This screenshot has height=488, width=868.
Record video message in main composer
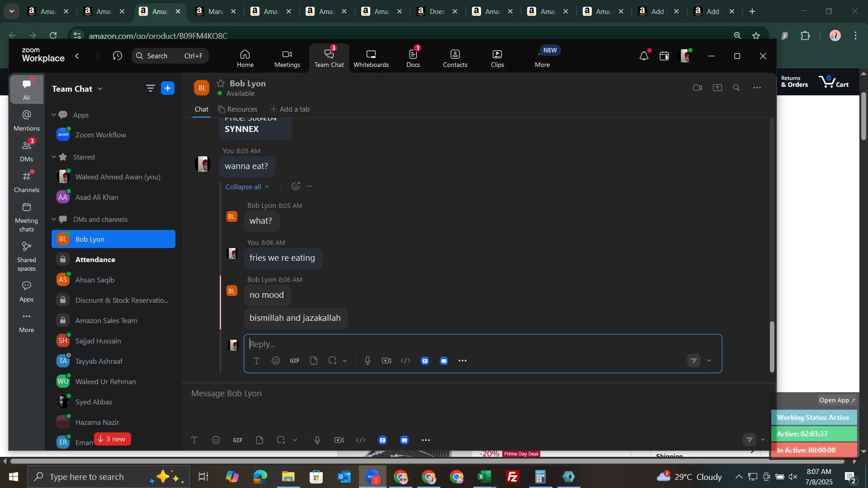point(339,440)
